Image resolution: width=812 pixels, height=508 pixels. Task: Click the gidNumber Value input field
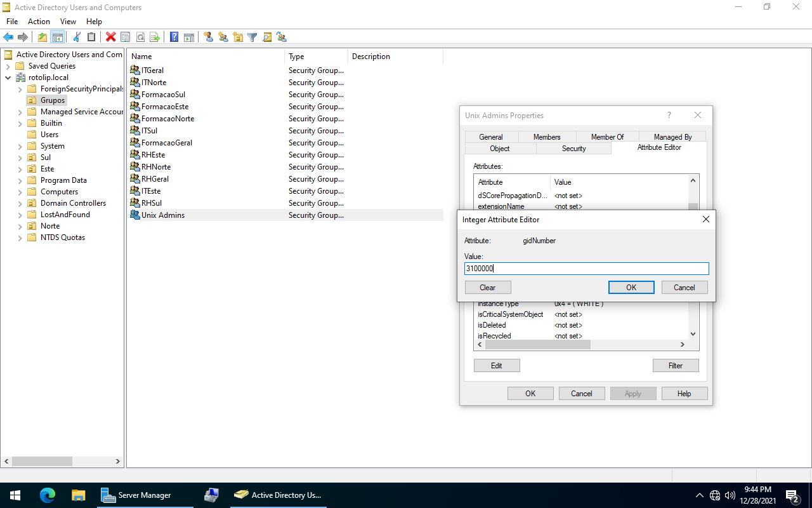point(586,269)
